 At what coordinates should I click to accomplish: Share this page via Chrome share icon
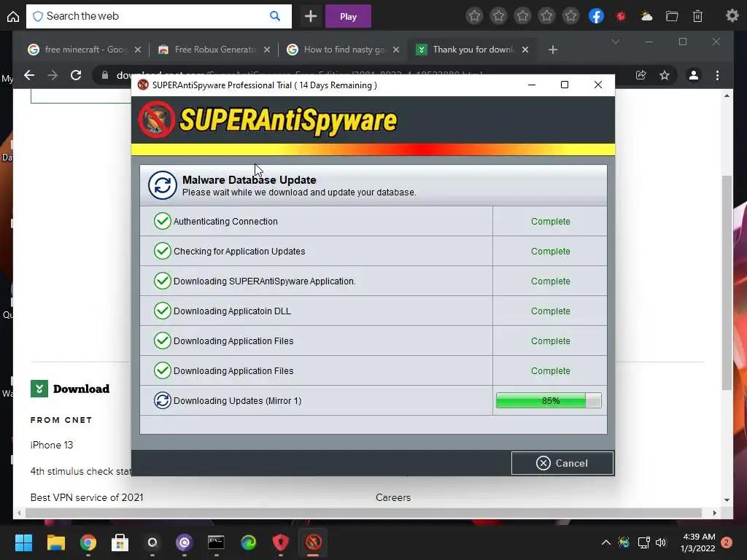pos(641,75)
